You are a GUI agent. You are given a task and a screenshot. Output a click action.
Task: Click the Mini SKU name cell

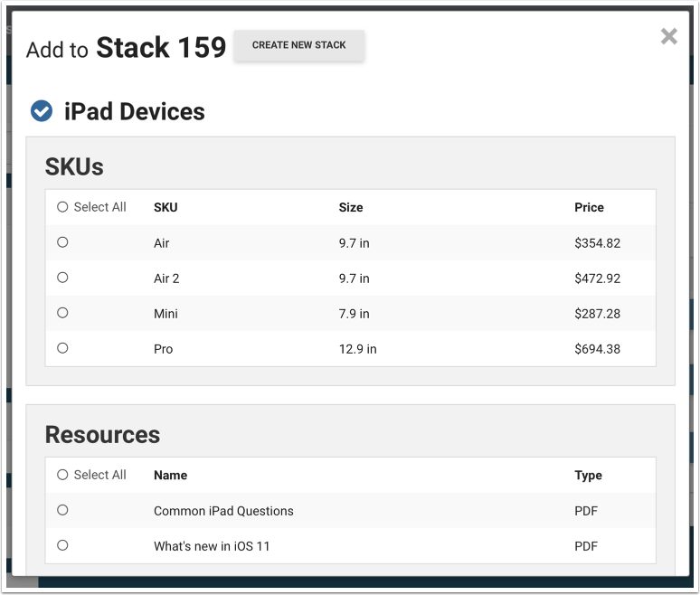166,314
